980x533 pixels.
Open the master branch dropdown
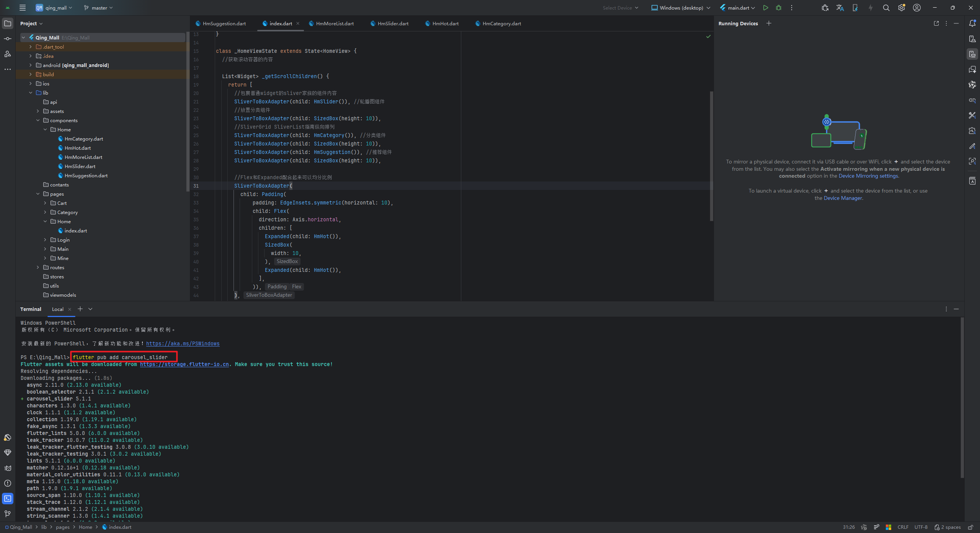(98, 8)
